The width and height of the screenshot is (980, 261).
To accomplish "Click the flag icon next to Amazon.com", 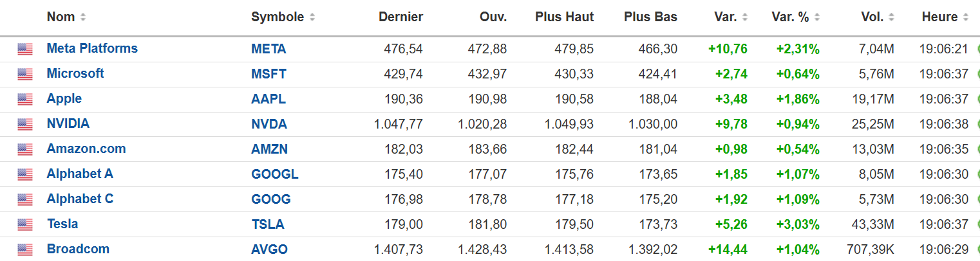I will pyautogui.click(x=25, y=149).
